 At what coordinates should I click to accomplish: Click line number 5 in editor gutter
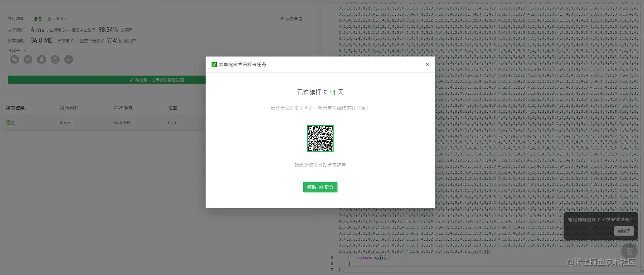click(332, 258)
